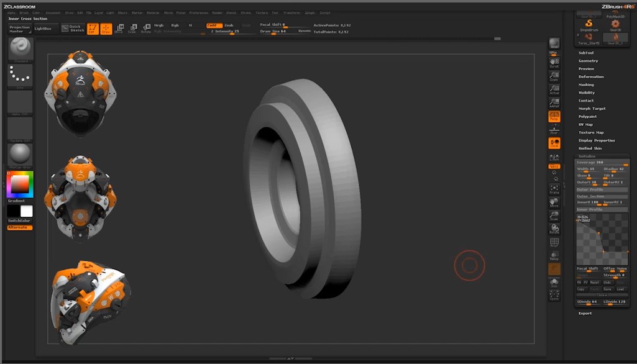Viewport: 637px width, 364px height.
Task: Toggle PolyF wireframe display
Action: click(554, 242)
